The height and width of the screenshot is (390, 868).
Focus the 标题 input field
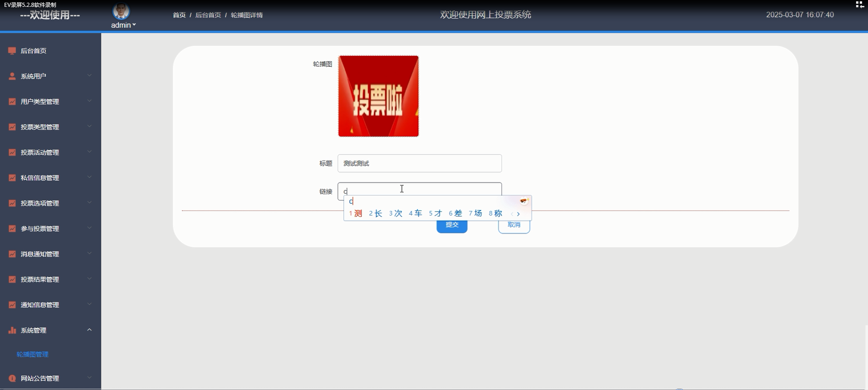tap(420, 163)
